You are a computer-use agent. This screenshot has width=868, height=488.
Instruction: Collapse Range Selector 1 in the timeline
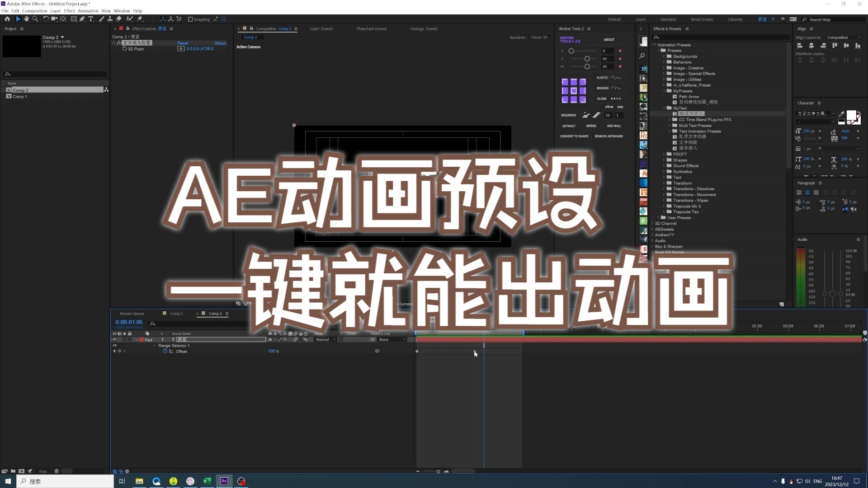(x=154, y=346)
